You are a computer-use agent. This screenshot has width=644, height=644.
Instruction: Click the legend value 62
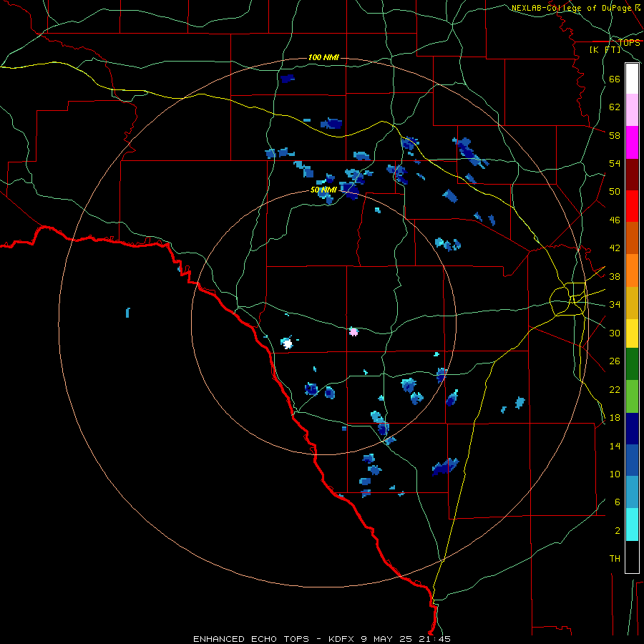tap(615, 107)
